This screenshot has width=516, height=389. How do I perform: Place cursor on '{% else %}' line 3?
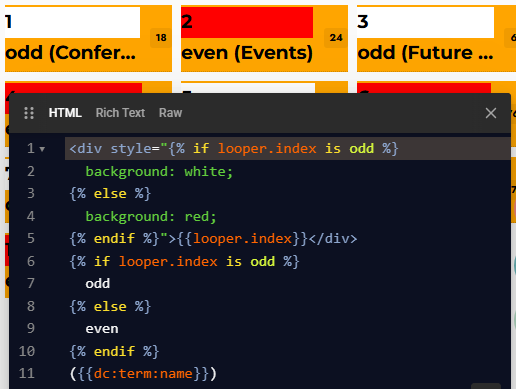(x=110, y=194)
